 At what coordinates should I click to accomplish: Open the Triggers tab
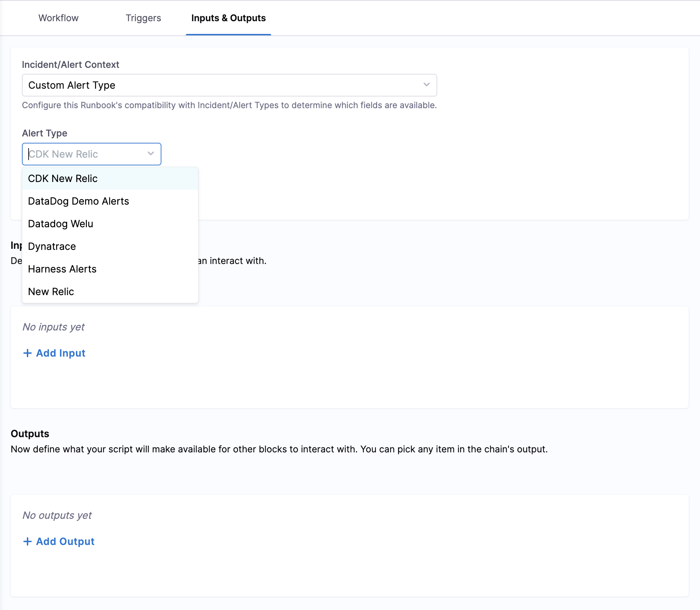[143, 18]
